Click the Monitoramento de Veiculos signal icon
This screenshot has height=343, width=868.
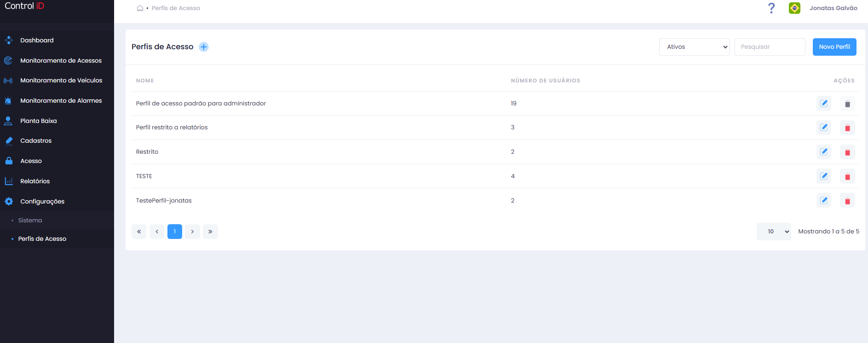8,81
